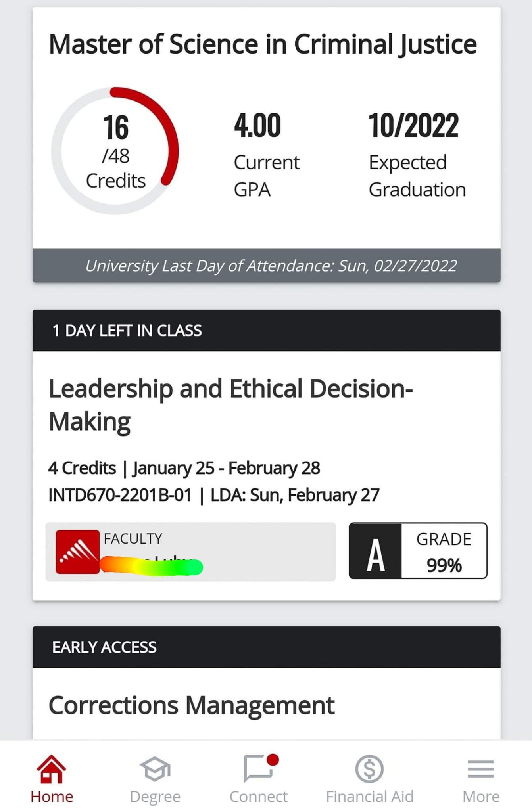532x812 pixels.
Task: Tap the letter grade A badge
Action: click(x=375, y=551)
